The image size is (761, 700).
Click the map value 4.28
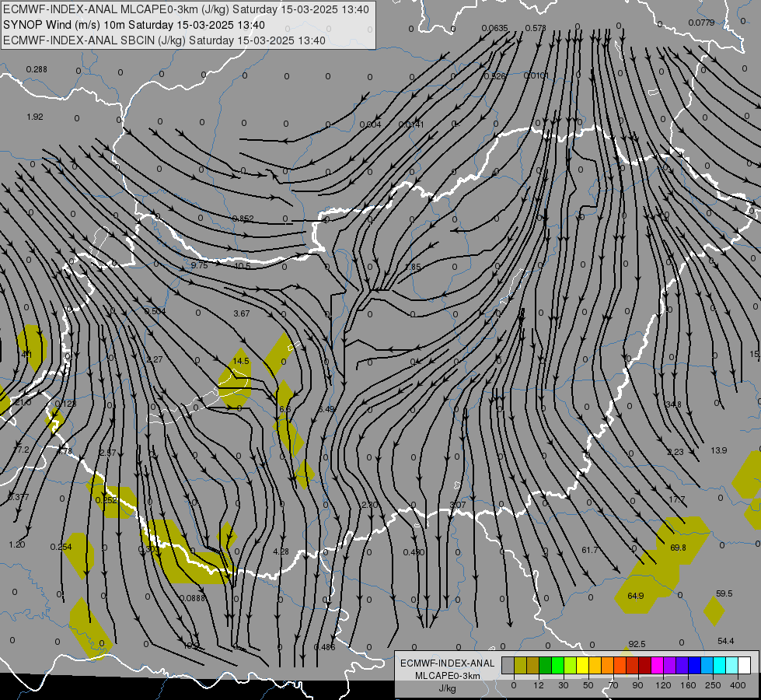tap(281, 551)
